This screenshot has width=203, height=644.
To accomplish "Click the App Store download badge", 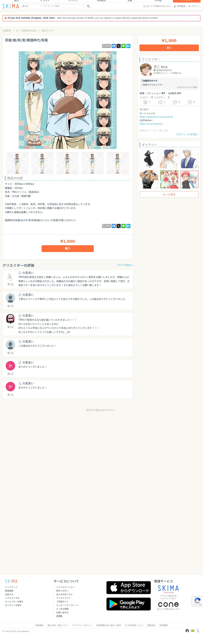I will (129, 587).
